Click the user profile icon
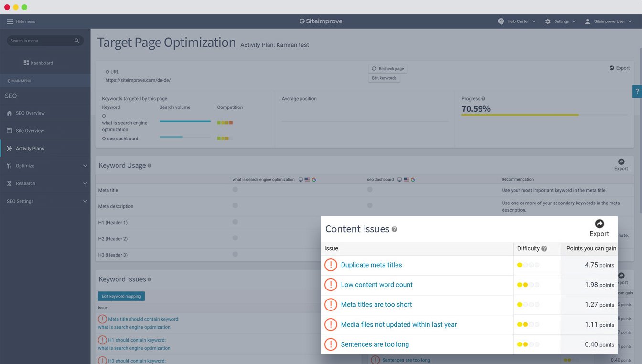 pos(588,21)
